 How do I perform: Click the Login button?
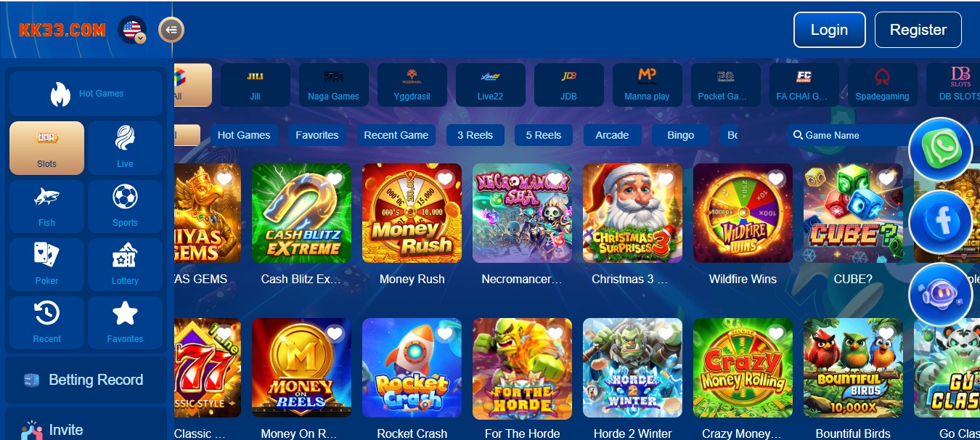pos(829,30)
